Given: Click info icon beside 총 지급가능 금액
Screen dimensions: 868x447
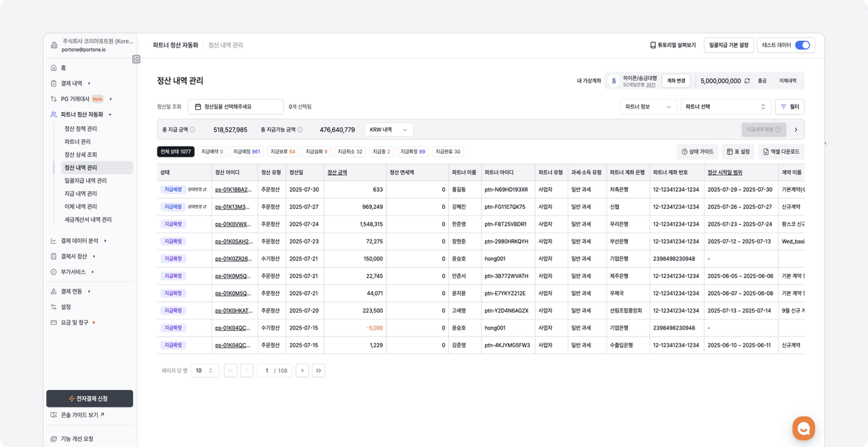Looking at the screenshot, I should point(300,130).
